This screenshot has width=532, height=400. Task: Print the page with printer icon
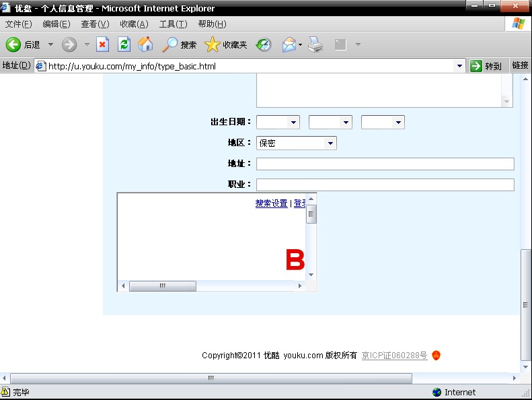pyautogui.click(x=315, y=44)
